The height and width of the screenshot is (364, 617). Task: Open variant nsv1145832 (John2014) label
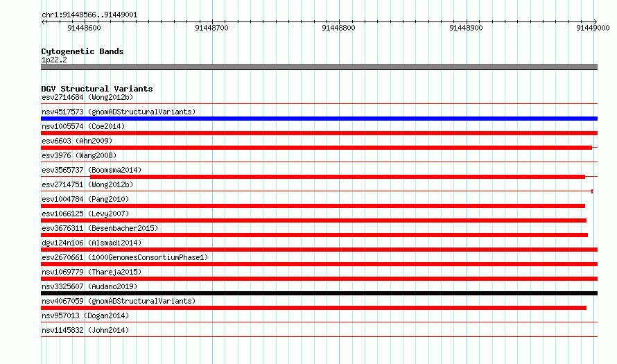(85, 330)
